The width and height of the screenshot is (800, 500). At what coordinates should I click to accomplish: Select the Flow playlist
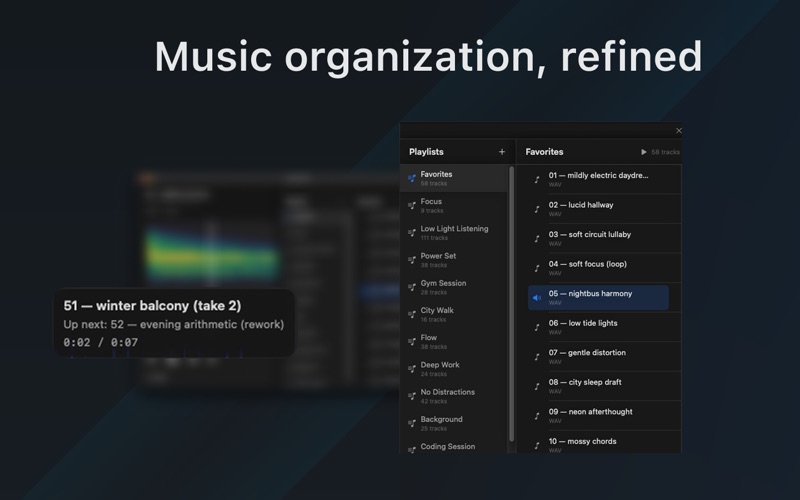(454, 341)
